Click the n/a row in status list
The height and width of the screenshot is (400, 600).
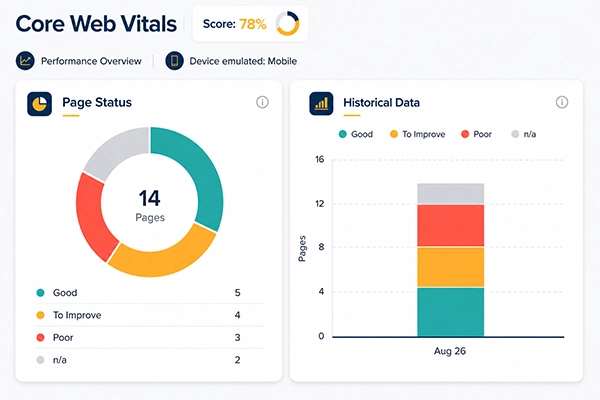150,360
